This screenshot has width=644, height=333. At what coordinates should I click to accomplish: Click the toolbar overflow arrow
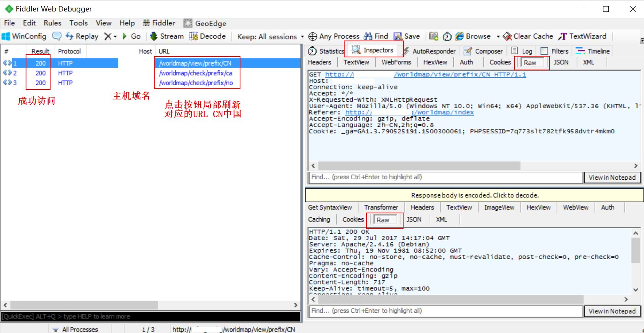(x=642, y=40)
